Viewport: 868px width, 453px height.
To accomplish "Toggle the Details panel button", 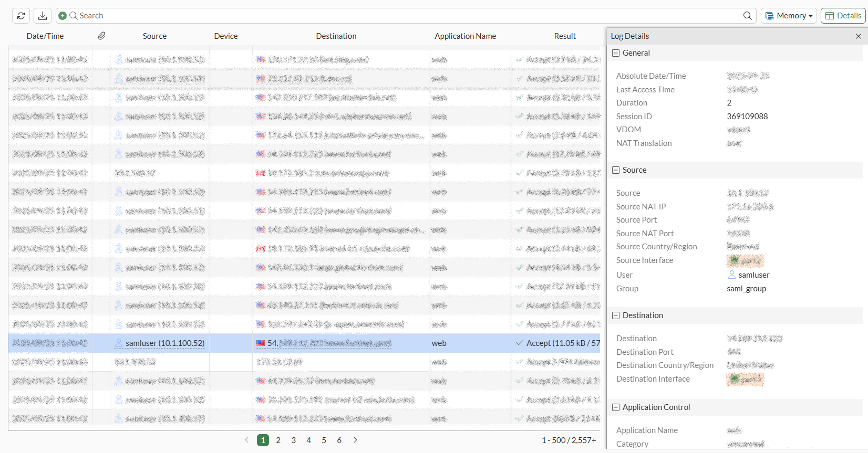I will coord(843,16).
